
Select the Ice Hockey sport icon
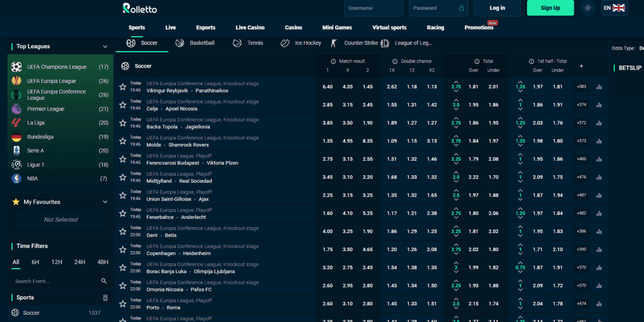point(286,43)
